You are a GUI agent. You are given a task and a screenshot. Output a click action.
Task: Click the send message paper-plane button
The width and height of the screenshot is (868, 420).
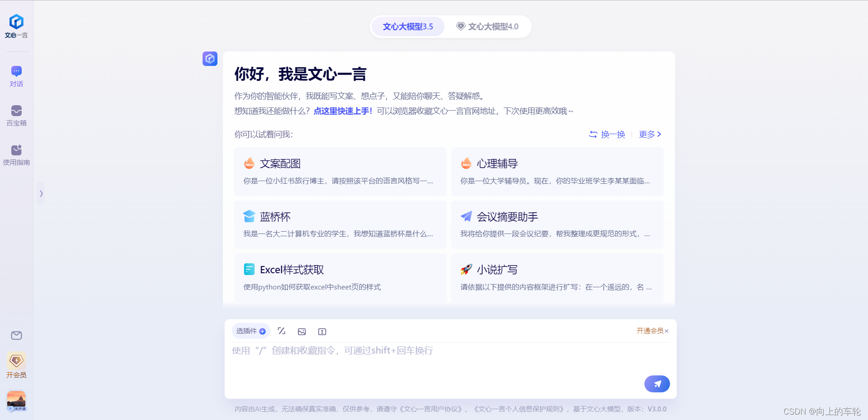click(x=657, y=384)
